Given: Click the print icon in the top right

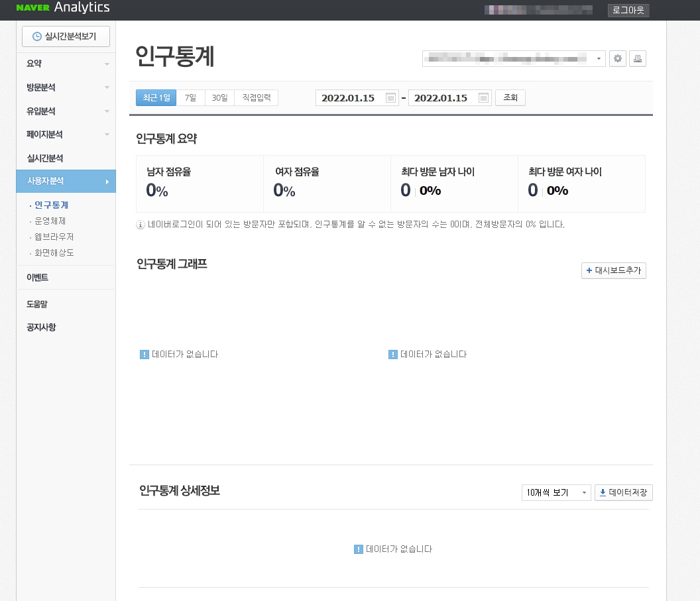Looking at the screenshot, I should (636, 58).
